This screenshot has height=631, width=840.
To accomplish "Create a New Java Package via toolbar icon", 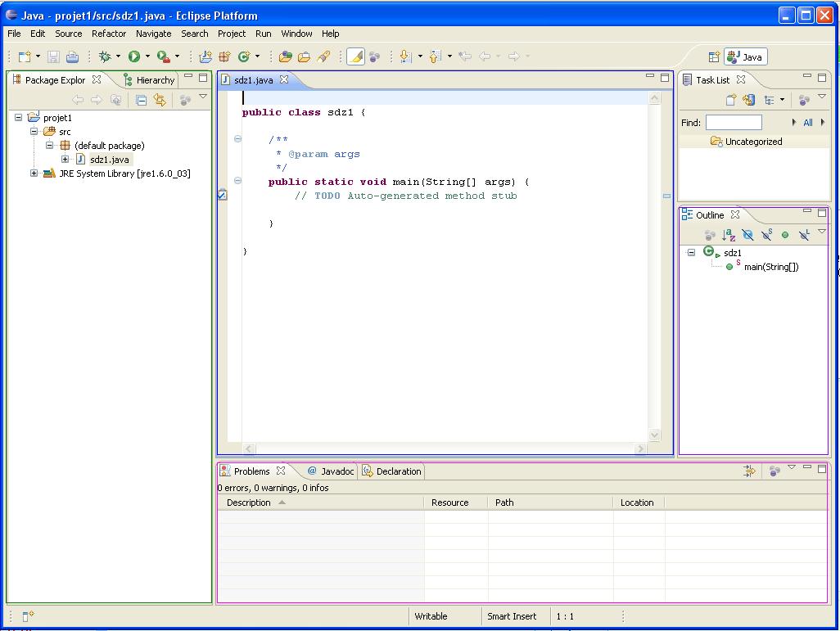I will point(224,56).
